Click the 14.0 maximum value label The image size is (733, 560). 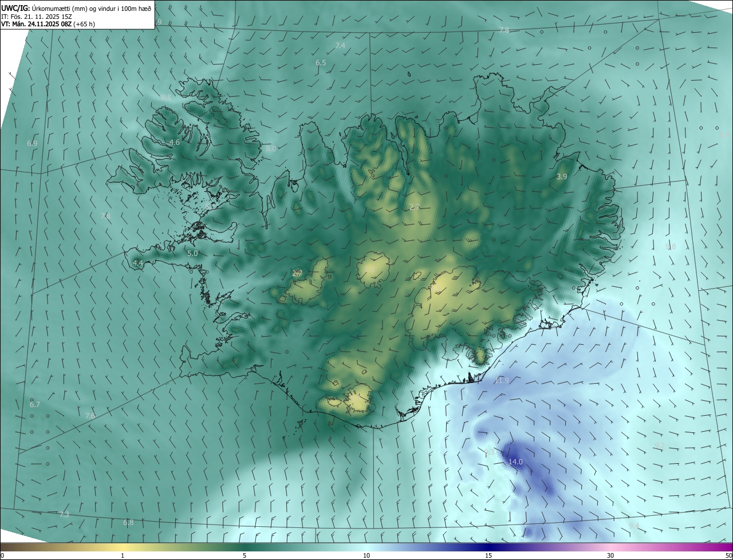(515, 462)
